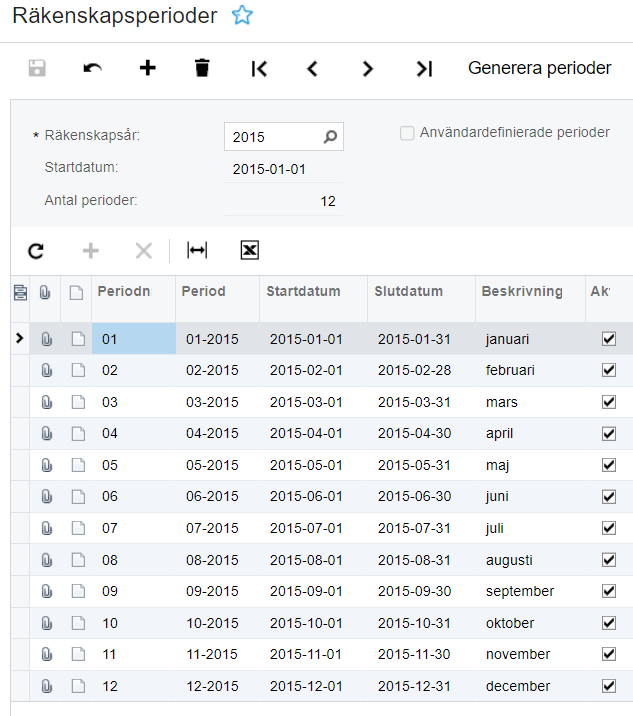Select the cell 05-2015
Screen dimensions: 633x716
(x=217, y=465)
